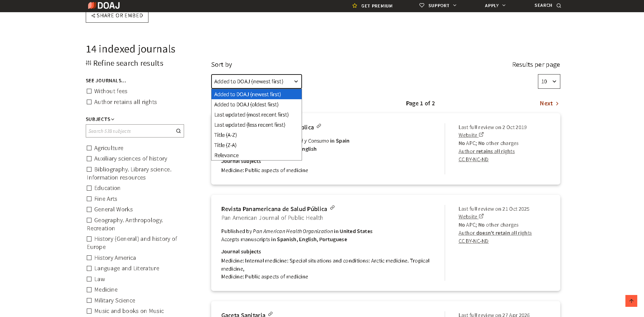This screenshot has height=317, width=644.
Task: Tick the Law subject checkbox
Action: [89, 279]
